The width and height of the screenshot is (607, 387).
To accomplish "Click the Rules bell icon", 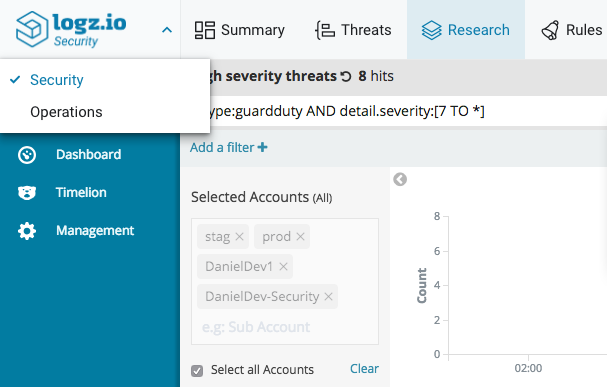I will pos(550,30).
